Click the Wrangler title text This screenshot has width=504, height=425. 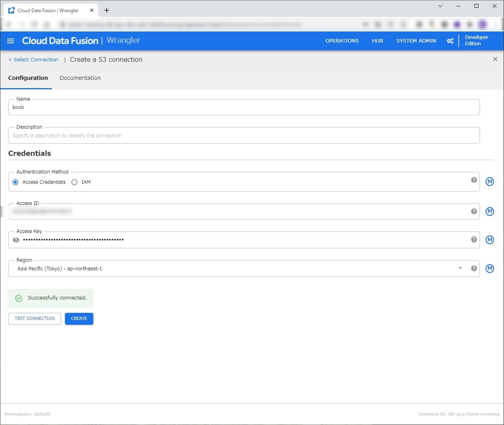pyautogui.click(x=123, y=40)
